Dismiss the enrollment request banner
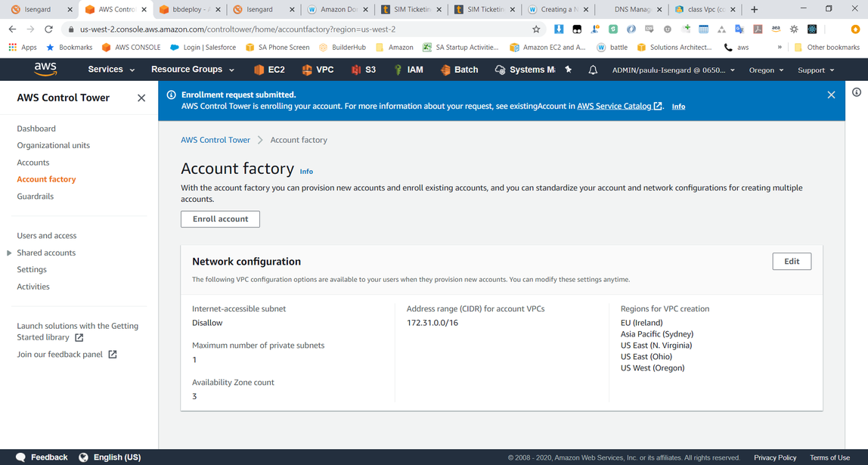The height and width of the screenshot is (465, 868). tap(831, 95)
